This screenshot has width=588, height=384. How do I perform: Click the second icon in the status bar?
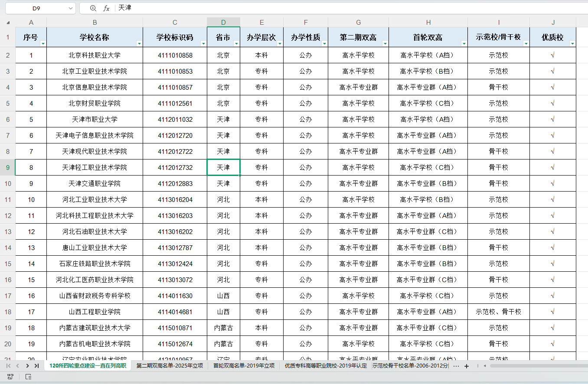(28, 377)
